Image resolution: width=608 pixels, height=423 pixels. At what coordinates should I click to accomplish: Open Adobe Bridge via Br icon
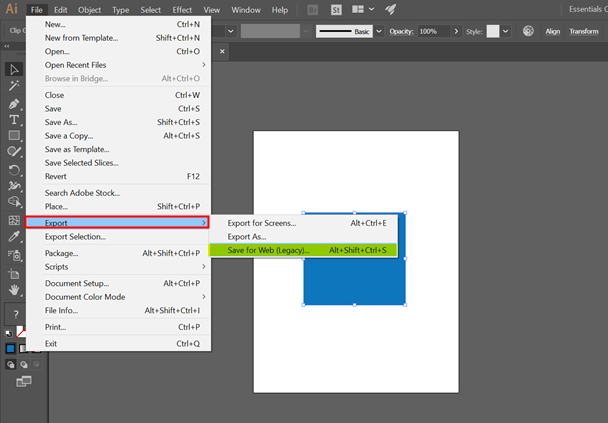click(x=313, y=10)
